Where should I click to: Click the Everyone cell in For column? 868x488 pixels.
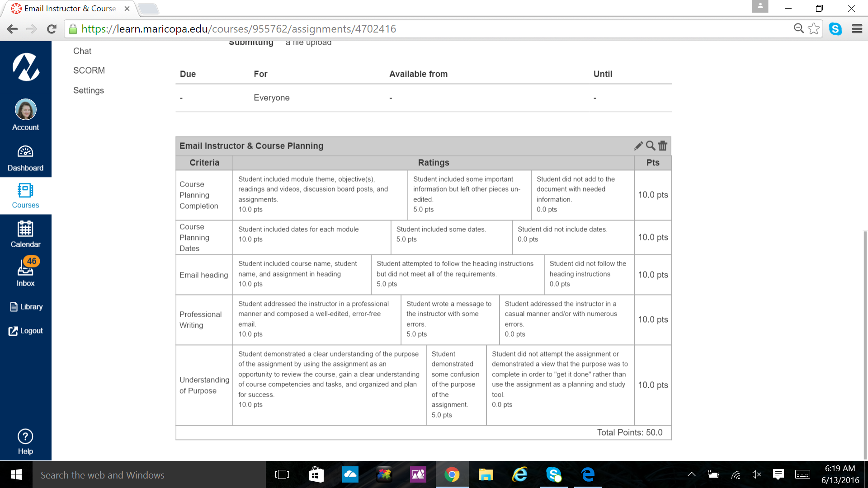click(x=272, y=98)
